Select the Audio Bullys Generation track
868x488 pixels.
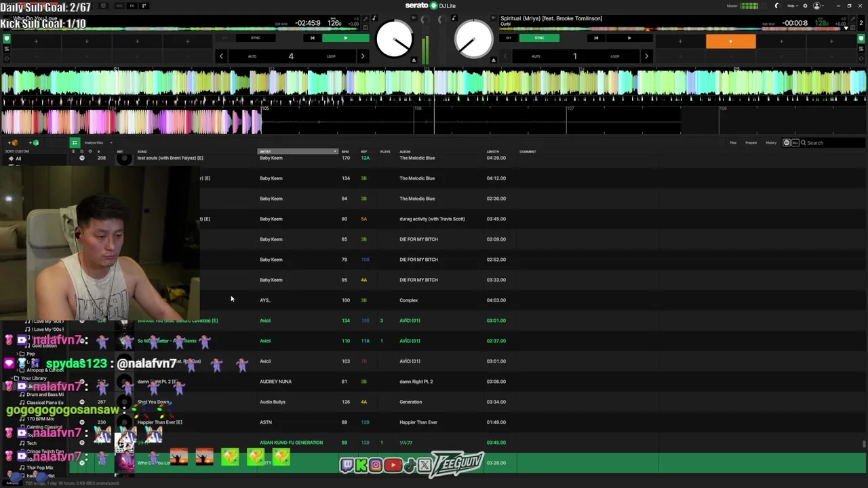pyautogui.click(x=465, y=402)
